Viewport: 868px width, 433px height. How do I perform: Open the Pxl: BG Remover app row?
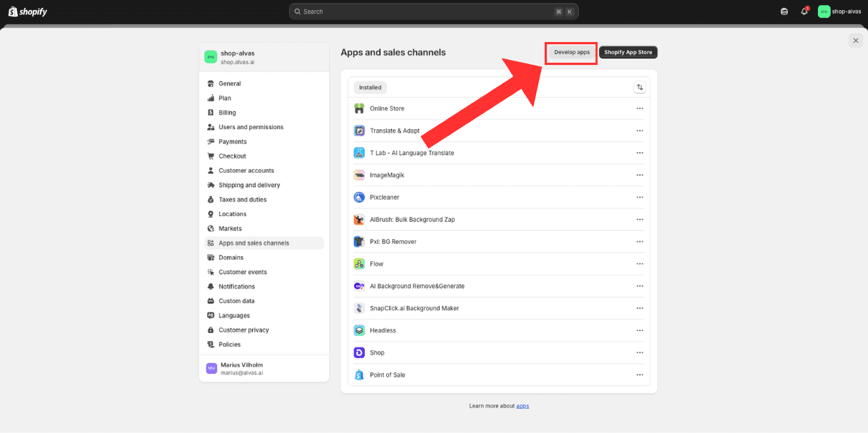[499, 242]
